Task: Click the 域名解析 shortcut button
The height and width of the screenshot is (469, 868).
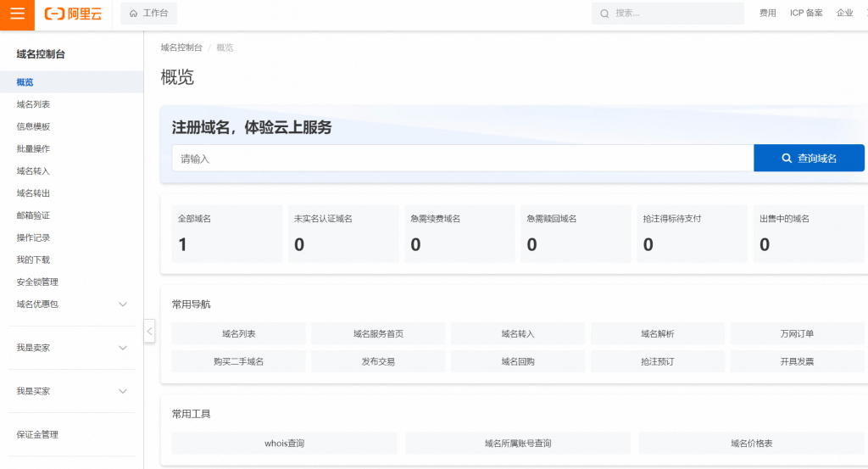Action: [657, 334]
